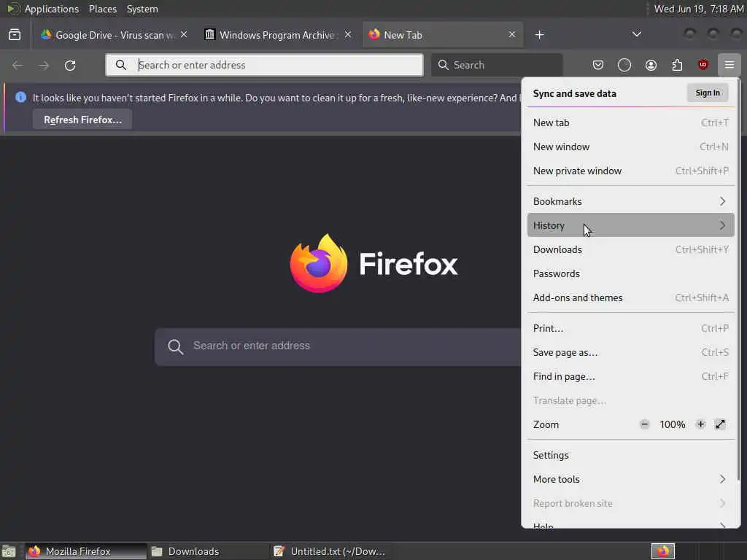Select the New Tab tab
The image size is (747, 560).
(443, 35)
